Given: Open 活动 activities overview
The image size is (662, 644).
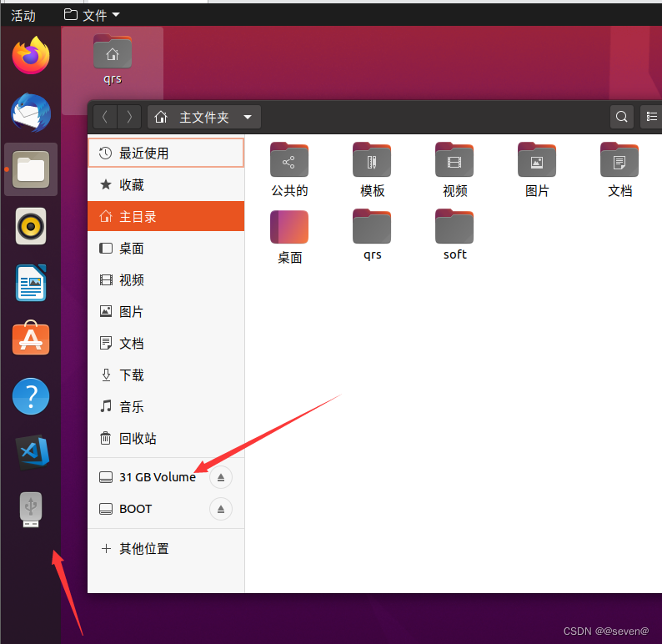Looking at the screenshot, I should click(23, 16).
